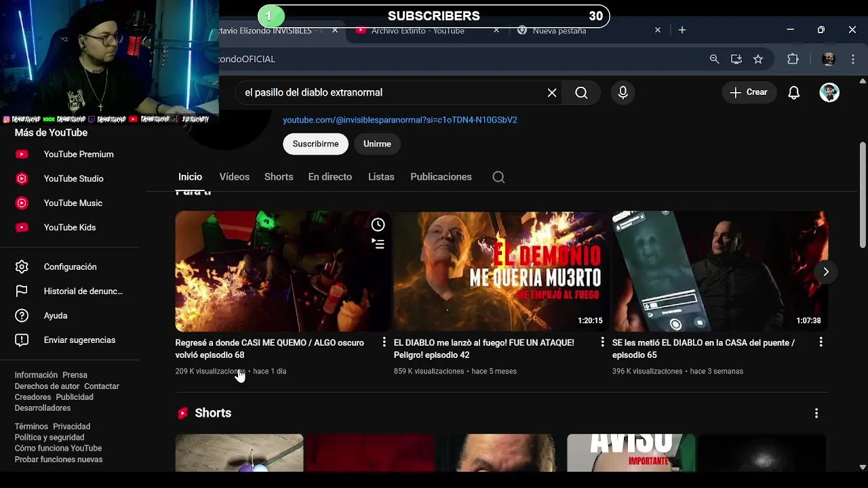The height and width of the screenshot is (488, 868).
Task: Open the Contactar footer link
Action: (x=102, y=386)
